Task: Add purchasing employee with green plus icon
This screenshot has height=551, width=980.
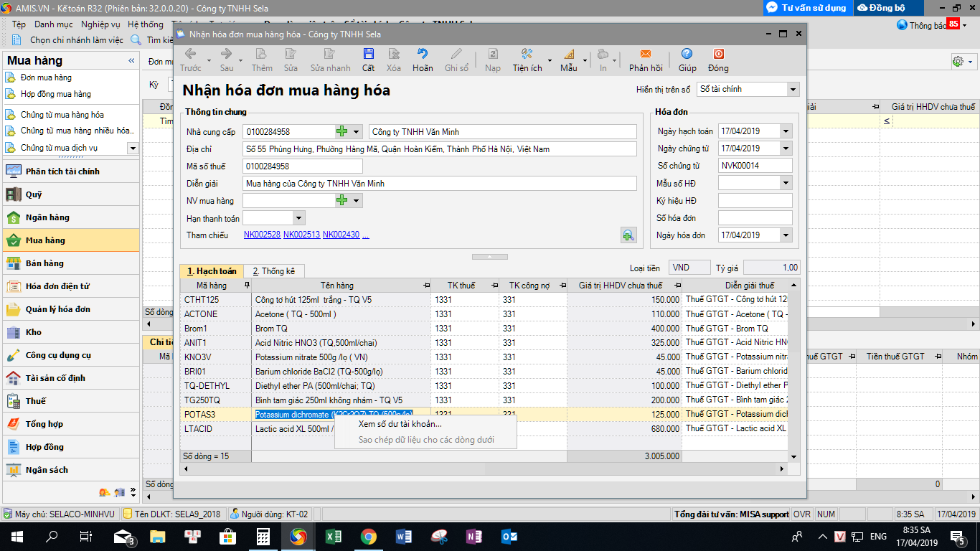Action: click(x=341, y=201)
